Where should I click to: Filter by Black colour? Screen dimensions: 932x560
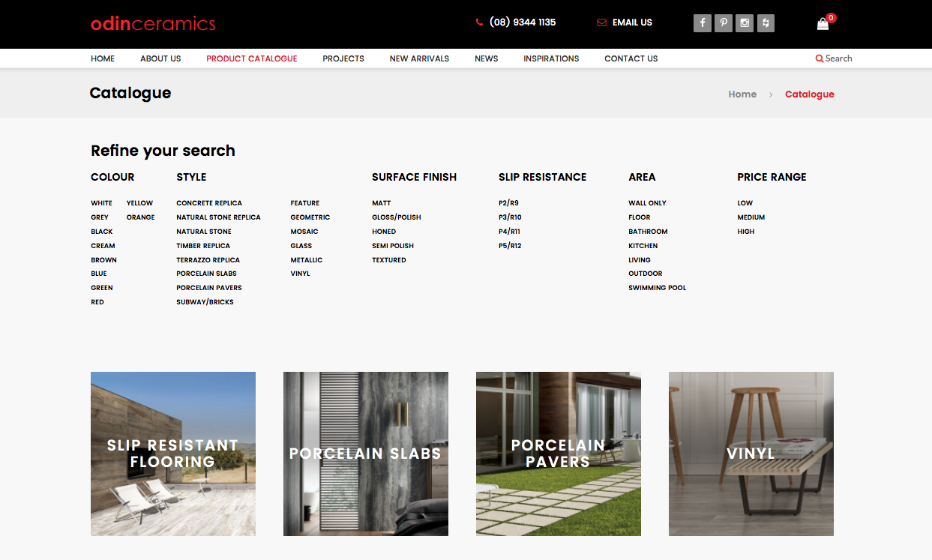102,232
